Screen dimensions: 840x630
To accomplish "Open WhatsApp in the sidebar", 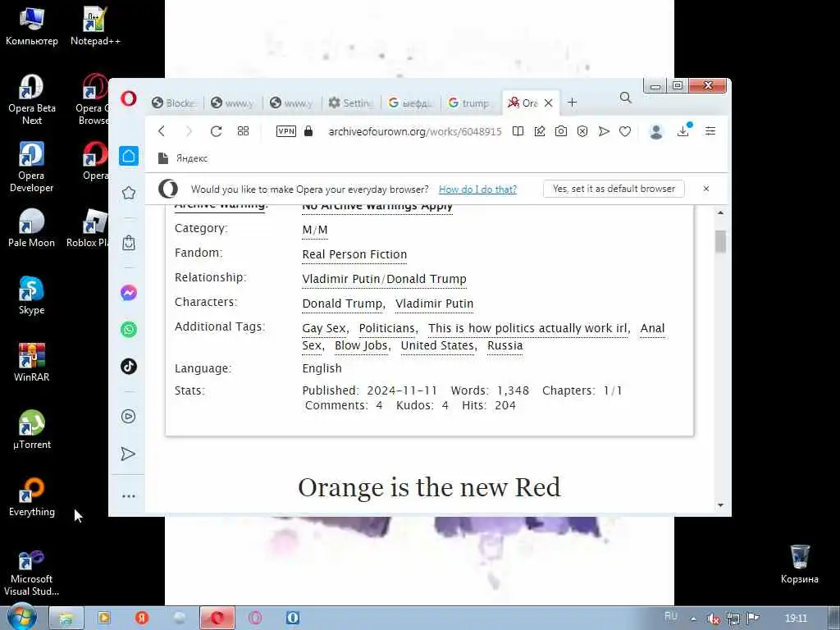I will pos(129,330).
